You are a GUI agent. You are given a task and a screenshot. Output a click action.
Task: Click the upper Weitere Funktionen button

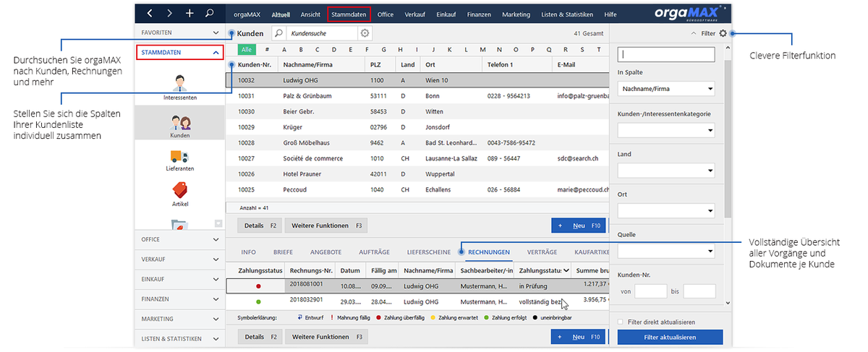tap(325, 226)
